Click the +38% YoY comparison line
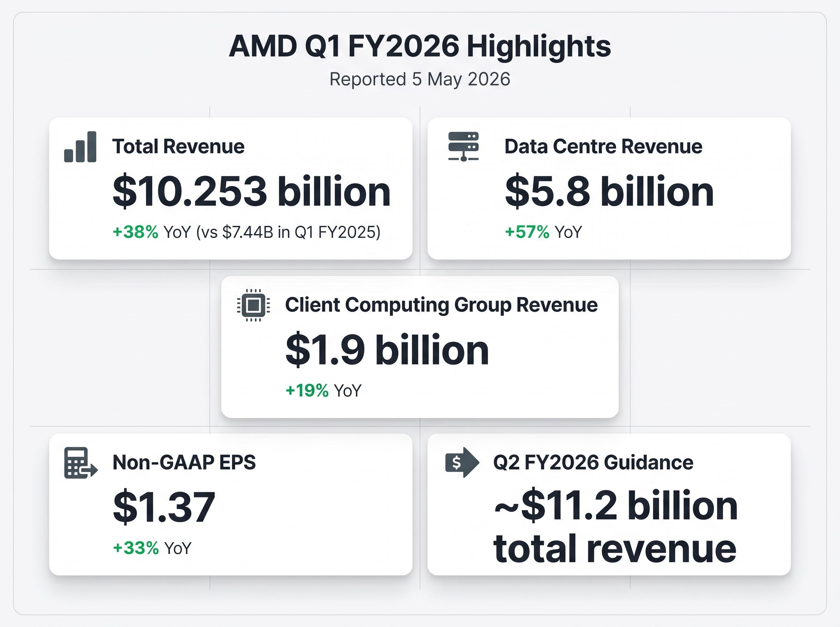The image size is (840, 627). pyautogui.click(x=247, y=232)
